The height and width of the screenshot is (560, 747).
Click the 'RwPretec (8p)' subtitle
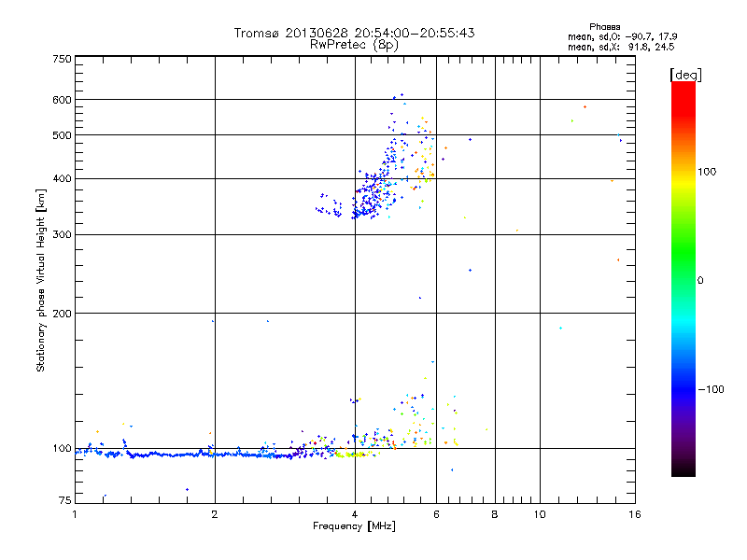coord(354,45)
